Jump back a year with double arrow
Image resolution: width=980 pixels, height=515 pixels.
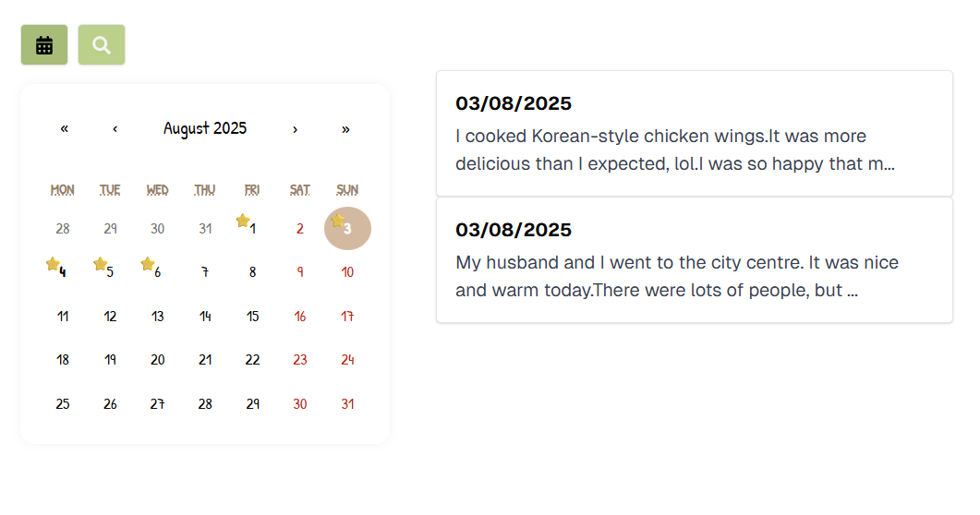click(65, 129)
